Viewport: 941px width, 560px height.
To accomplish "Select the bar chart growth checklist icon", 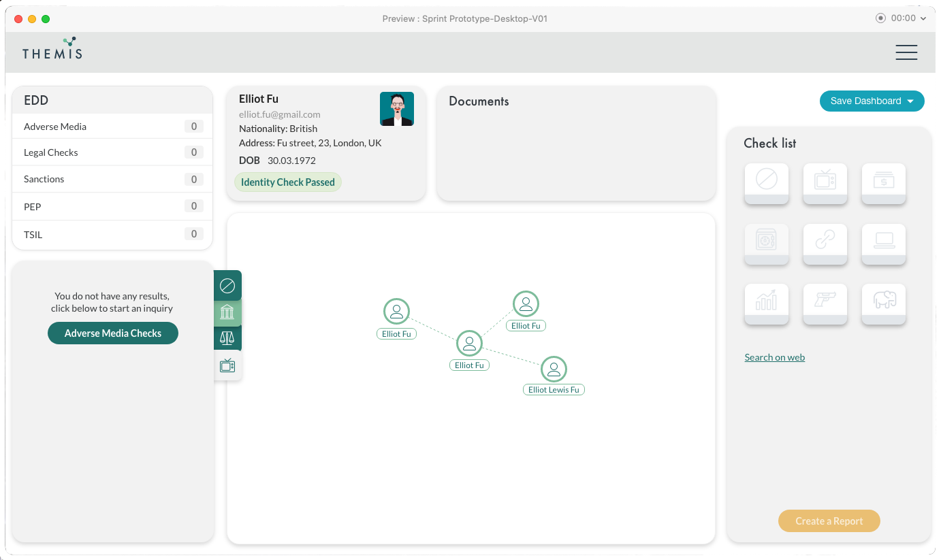I will pos(766,301).
